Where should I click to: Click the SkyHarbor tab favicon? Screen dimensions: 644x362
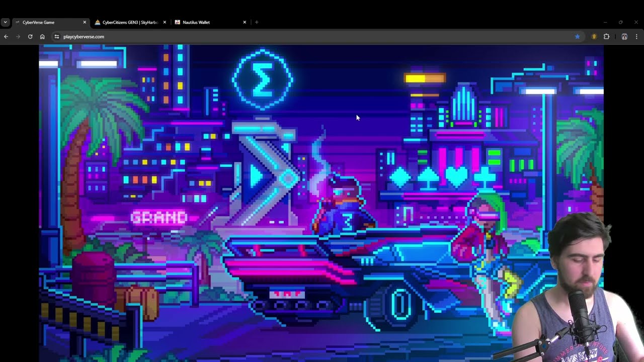(98, 22)
